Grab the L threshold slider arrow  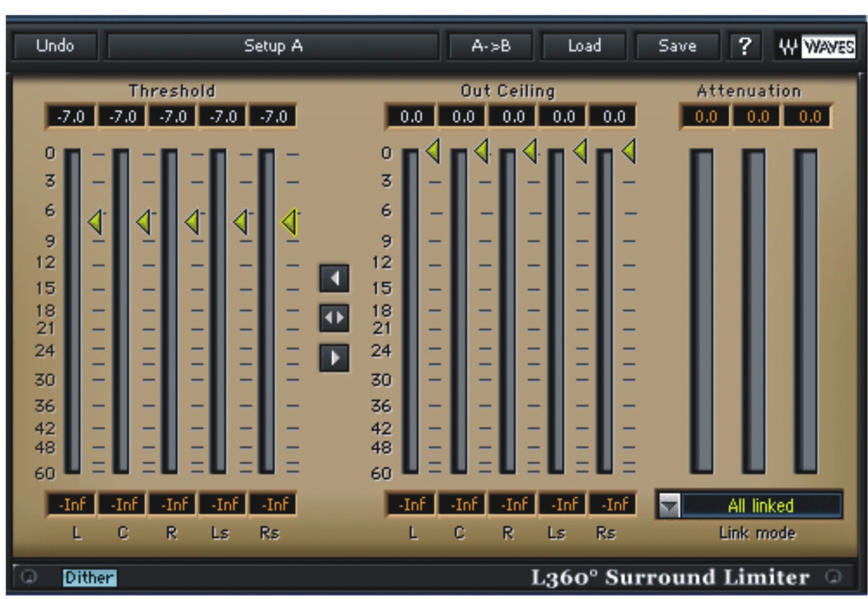pos(95,222)
